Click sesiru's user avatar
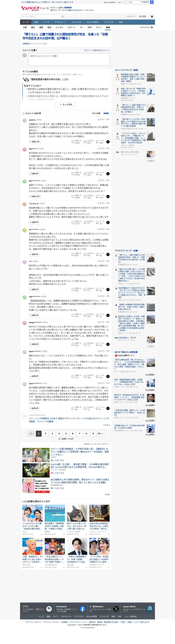The width and height of the screenshot is (175, 644). 24,120
